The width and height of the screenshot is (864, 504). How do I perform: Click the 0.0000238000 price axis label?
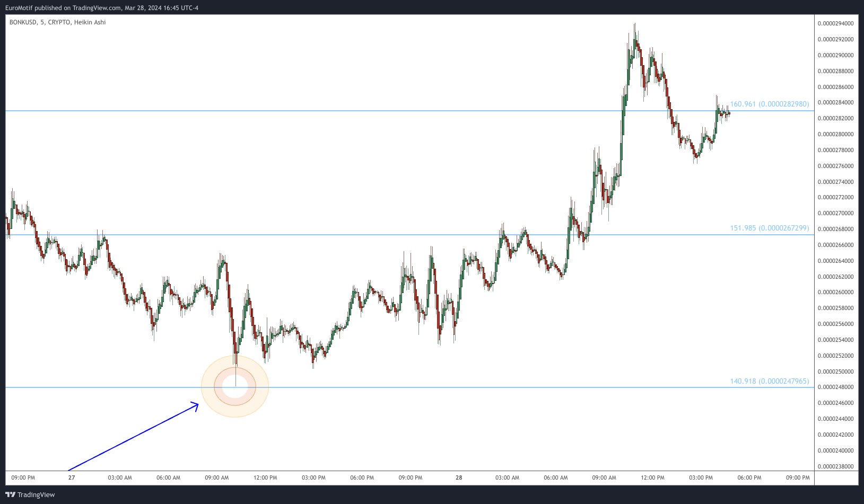click(x=836, y=466)
